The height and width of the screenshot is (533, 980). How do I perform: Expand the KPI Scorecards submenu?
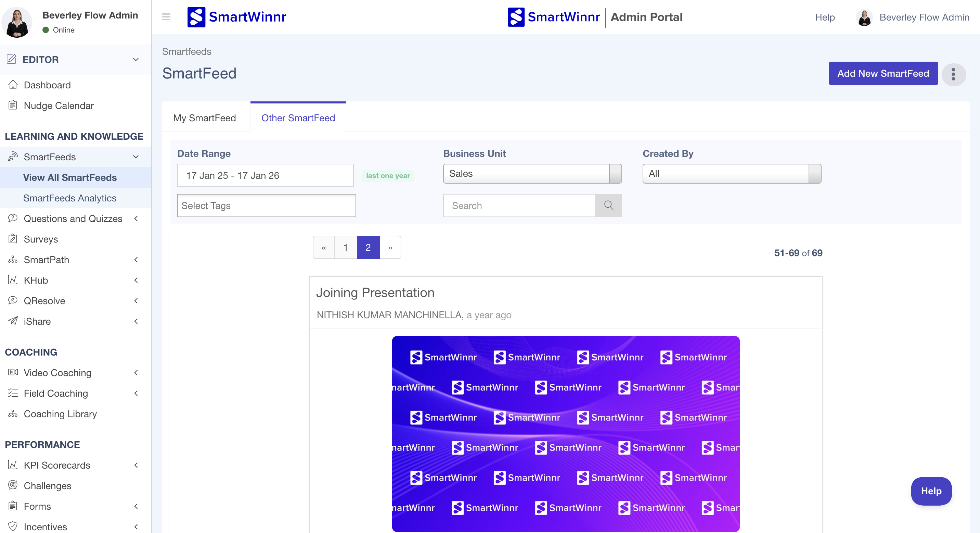click(136, 465)
